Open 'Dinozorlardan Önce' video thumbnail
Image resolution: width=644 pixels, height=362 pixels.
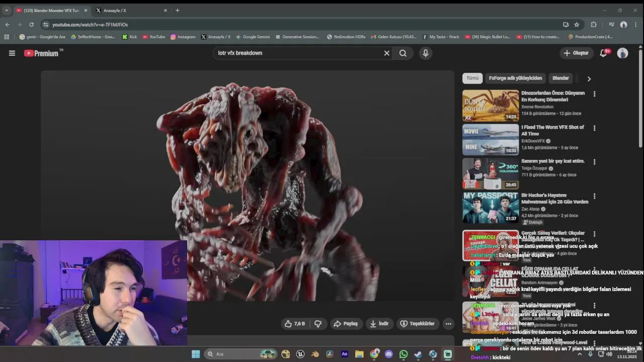coord(491,106)
